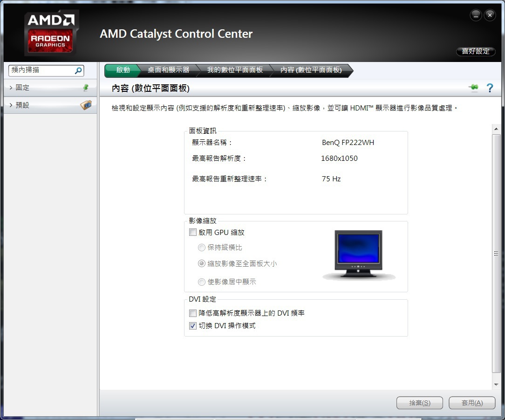Click the 最高報告解析度 label

(x=219, y=158)
